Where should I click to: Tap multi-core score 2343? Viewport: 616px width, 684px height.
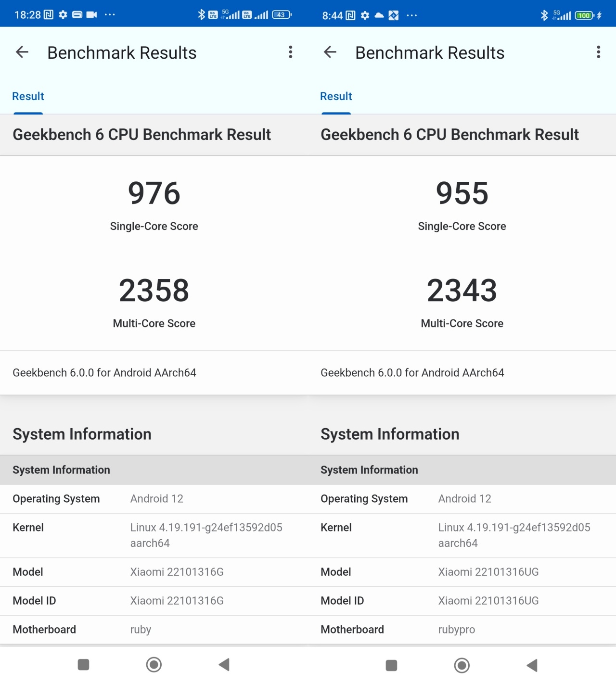click(462, 290)
